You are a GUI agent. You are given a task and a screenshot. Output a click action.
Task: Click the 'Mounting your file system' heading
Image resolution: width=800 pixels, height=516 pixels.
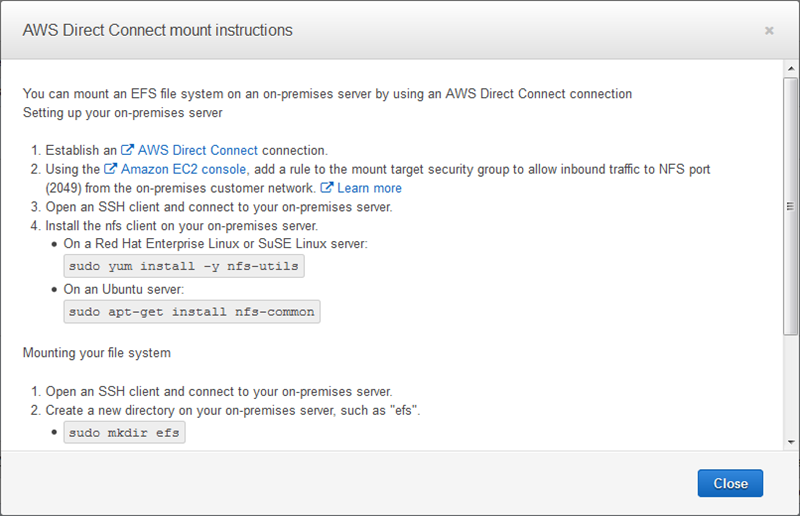(97, 352)
